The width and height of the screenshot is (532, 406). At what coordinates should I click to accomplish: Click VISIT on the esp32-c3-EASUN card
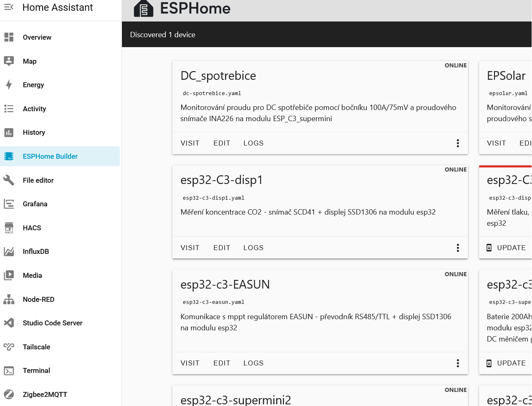tap(190, 363)
